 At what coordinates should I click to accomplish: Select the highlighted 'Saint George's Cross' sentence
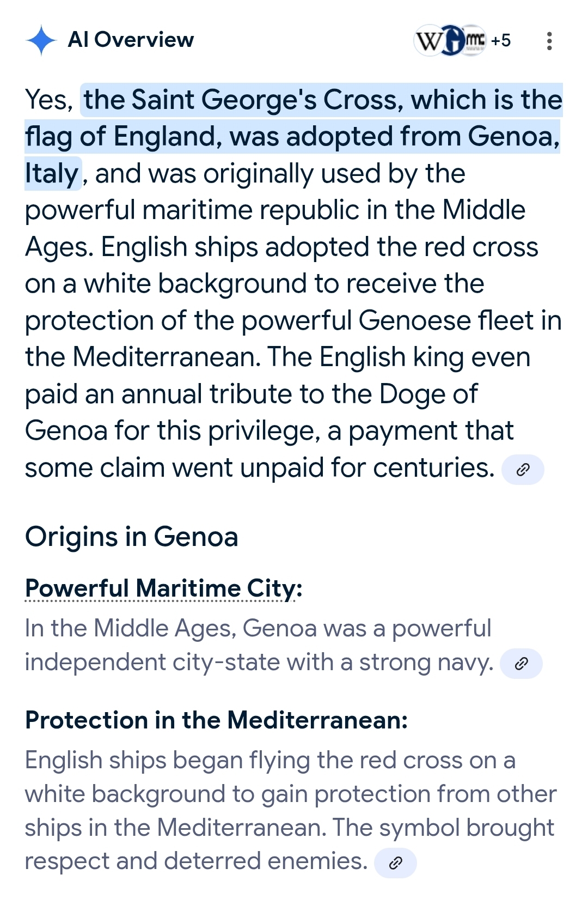pos(294,136)
